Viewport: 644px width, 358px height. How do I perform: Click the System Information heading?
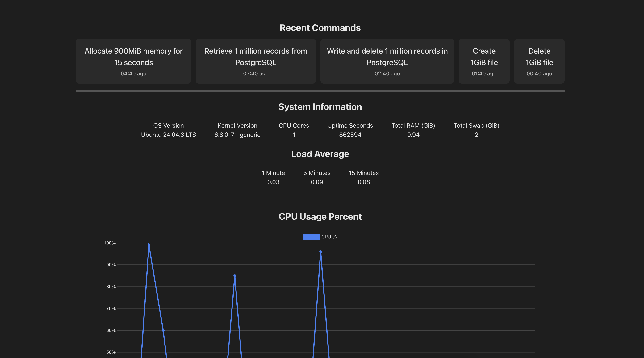(x=320, y=107)
